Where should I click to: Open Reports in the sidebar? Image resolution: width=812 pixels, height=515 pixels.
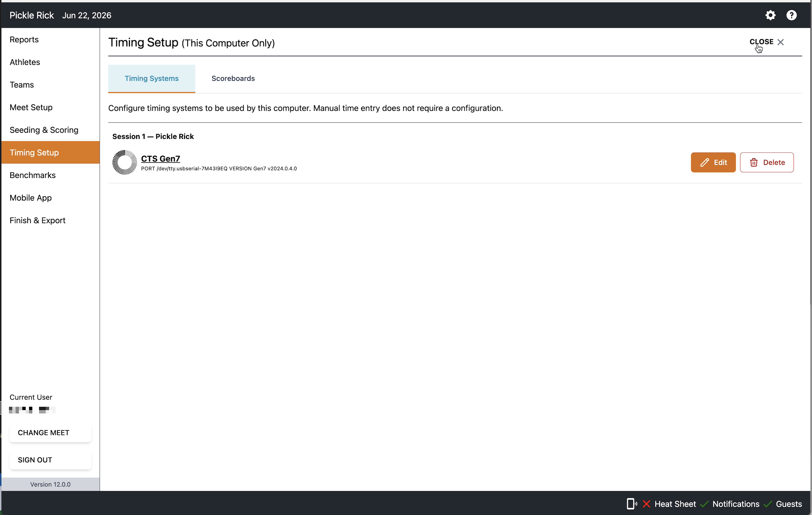[x=50, y=40]
